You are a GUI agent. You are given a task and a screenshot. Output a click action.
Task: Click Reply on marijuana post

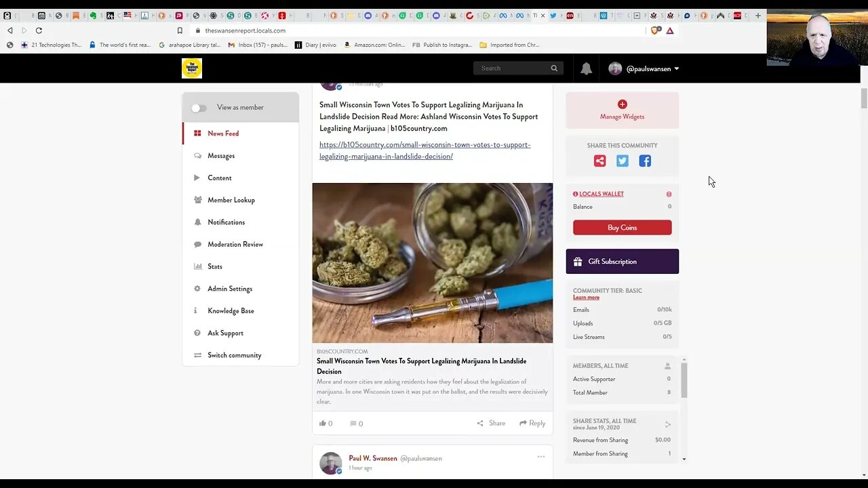point(532,423)
